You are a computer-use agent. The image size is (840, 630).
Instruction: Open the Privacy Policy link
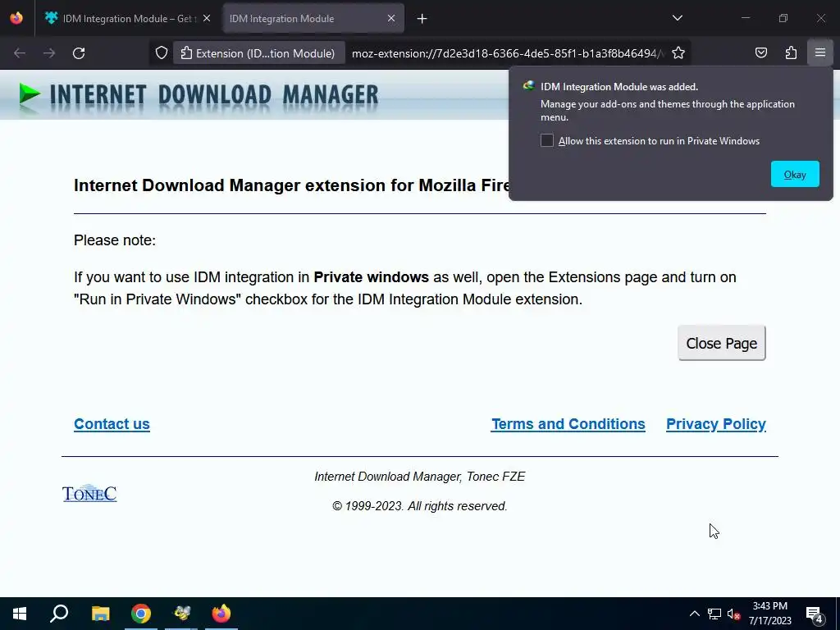[x=715, y=424]
